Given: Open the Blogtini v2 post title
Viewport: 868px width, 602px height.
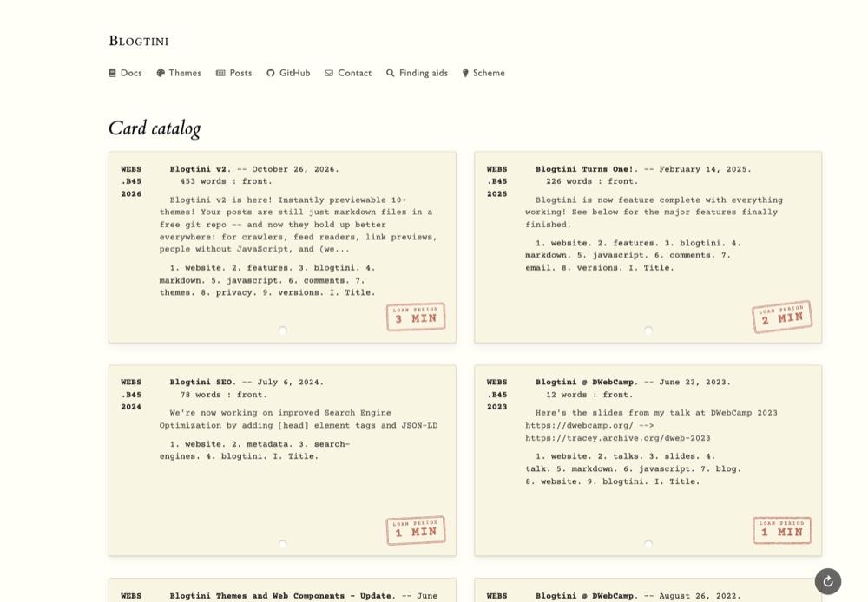Looking at the screenshot, I should coord(200,169).
